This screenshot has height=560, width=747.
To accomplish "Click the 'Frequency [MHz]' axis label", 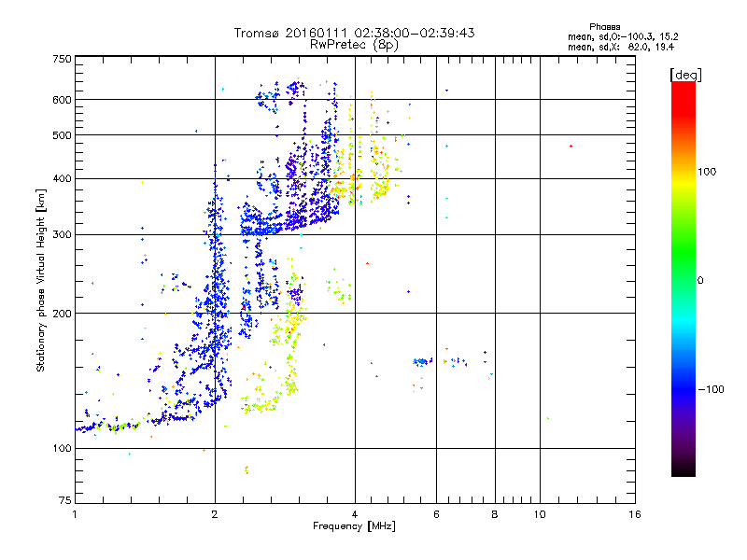I will click(354, 526).
